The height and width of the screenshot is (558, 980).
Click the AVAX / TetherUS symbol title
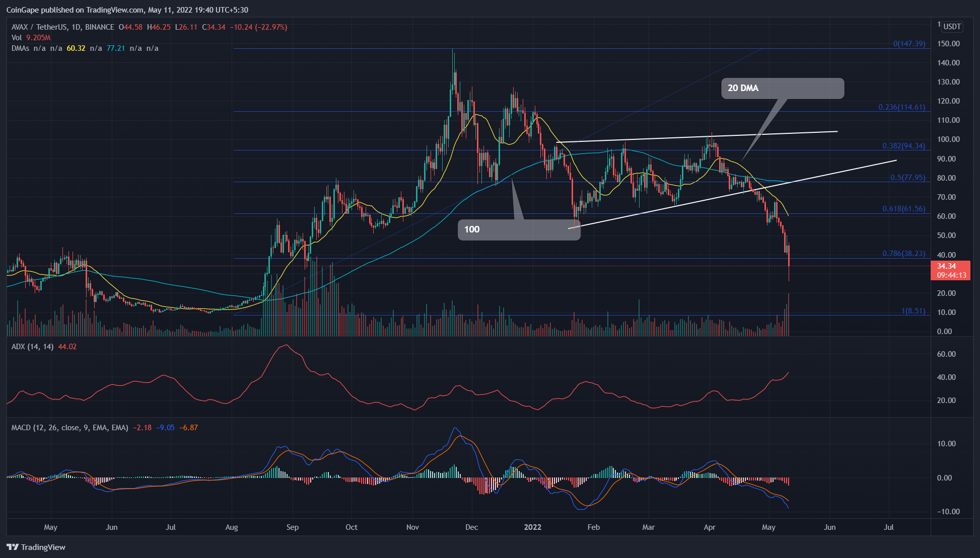pyautogui.click(x=39, y=27)
